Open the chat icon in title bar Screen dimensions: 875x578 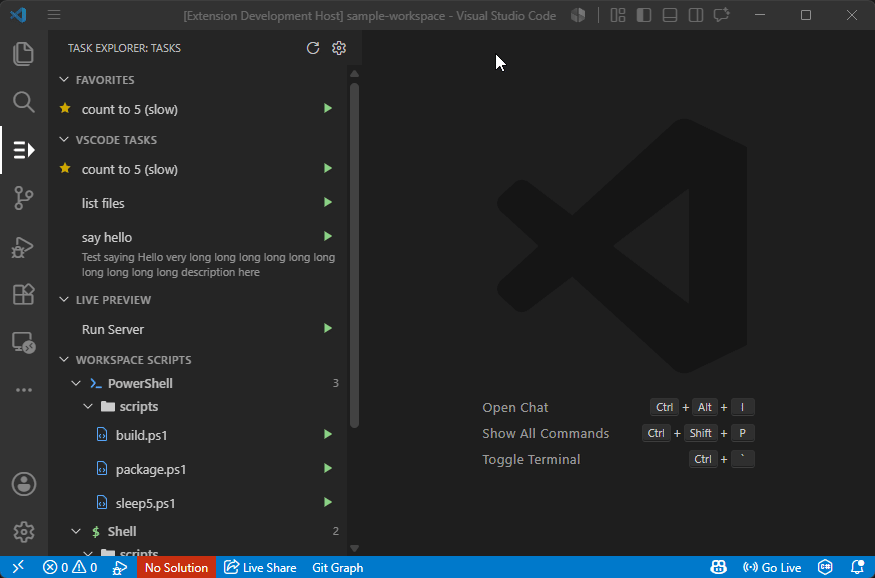pyautogui.click(x=722, y=15)
